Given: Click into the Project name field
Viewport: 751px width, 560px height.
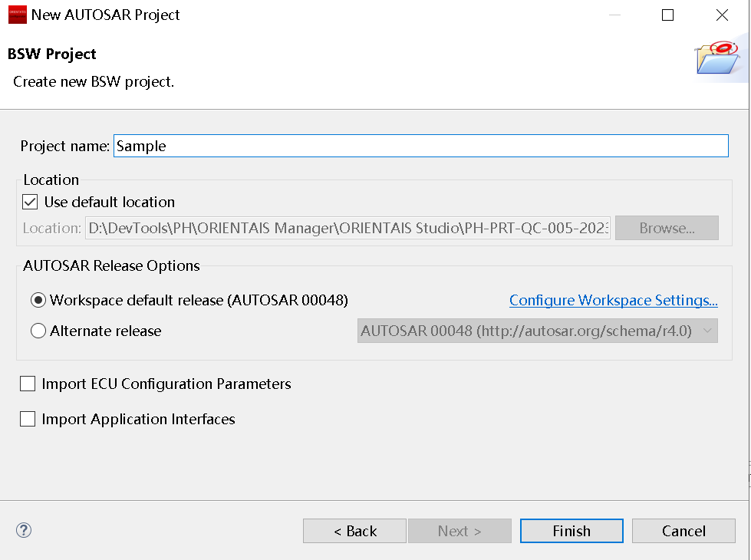Looking at the screenshot, I should [x=420, y=146].
